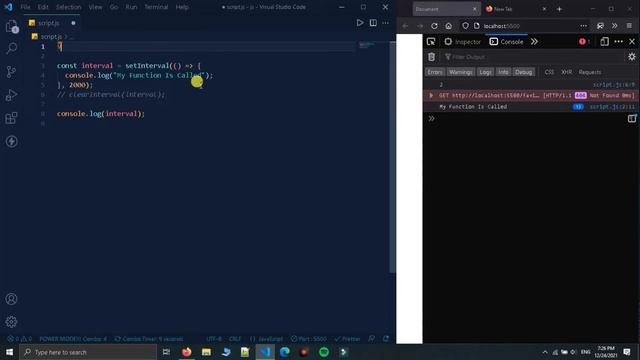Toggle the Info filter
This screenshot has height=360, width=640.
tap(503, 72)
